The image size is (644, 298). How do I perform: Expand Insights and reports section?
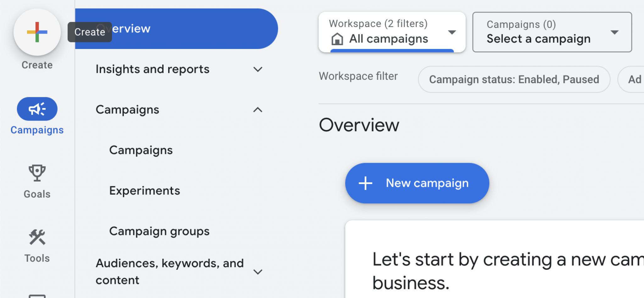pos(258,69)
